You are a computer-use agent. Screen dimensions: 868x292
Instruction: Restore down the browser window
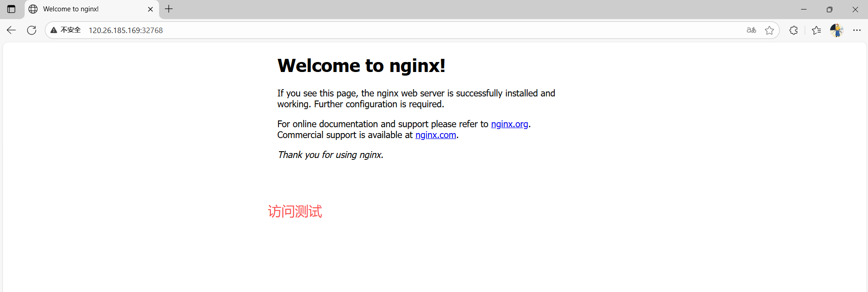[x=830, y=9]
